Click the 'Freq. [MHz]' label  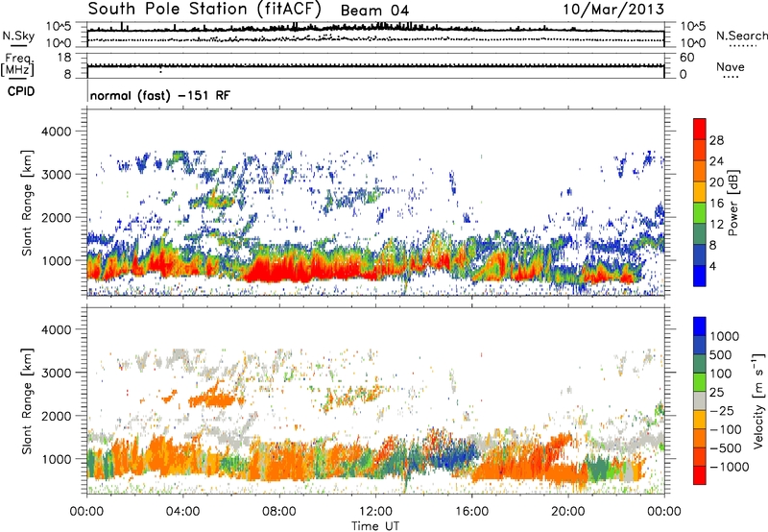pos(17,64)
